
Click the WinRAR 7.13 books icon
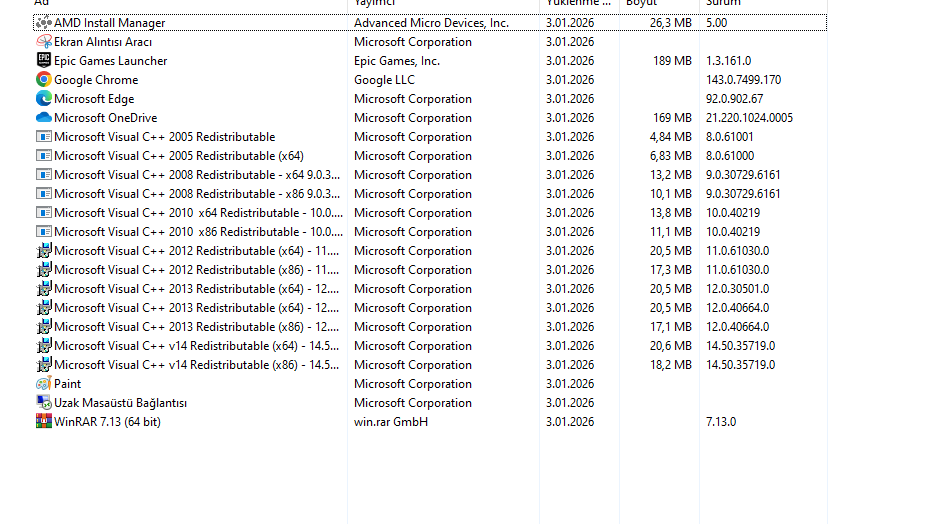point(44,422)
